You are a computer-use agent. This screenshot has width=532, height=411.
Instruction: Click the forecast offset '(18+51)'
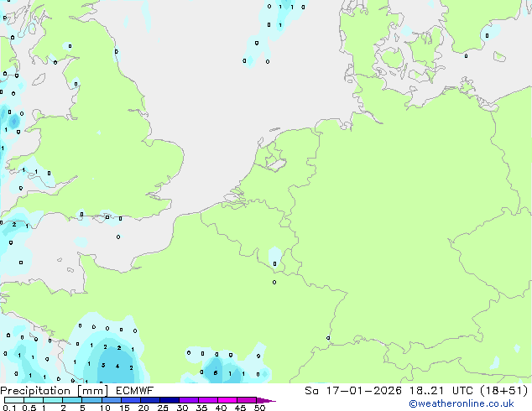click(504, 391)
